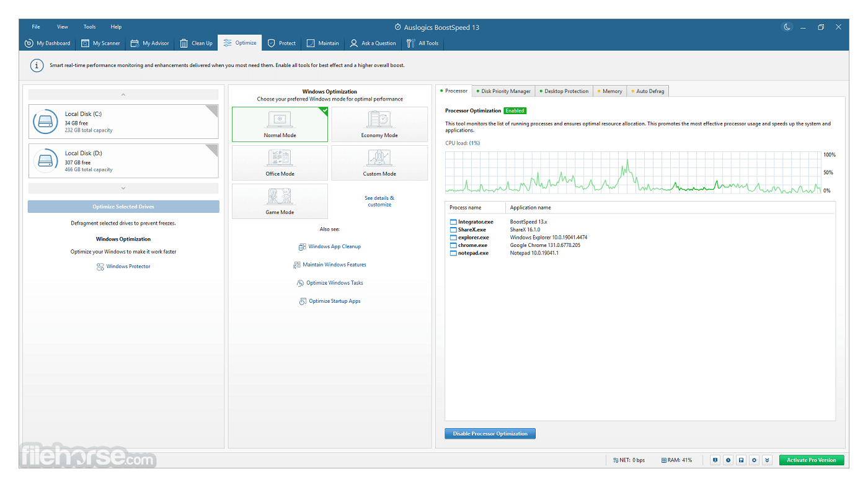Click the exclamation notification icon in status bar

pos(715,460)
